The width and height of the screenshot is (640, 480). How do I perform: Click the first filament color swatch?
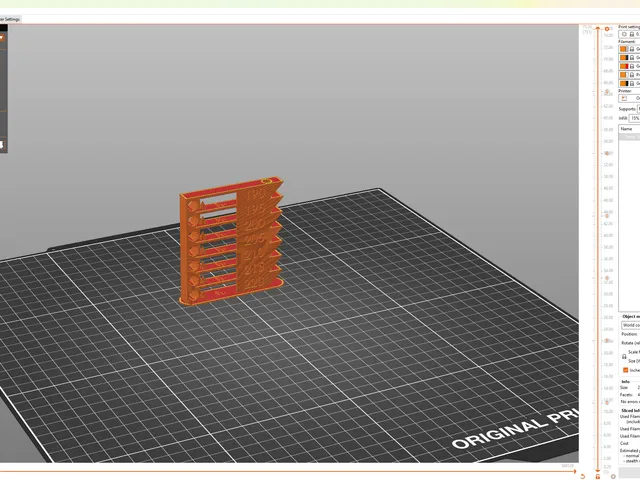pyautogui.click(x=624, y=49)
